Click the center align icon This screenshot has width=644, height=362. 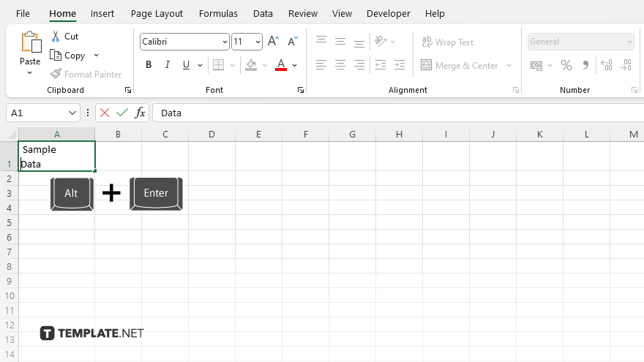(340, 65)
